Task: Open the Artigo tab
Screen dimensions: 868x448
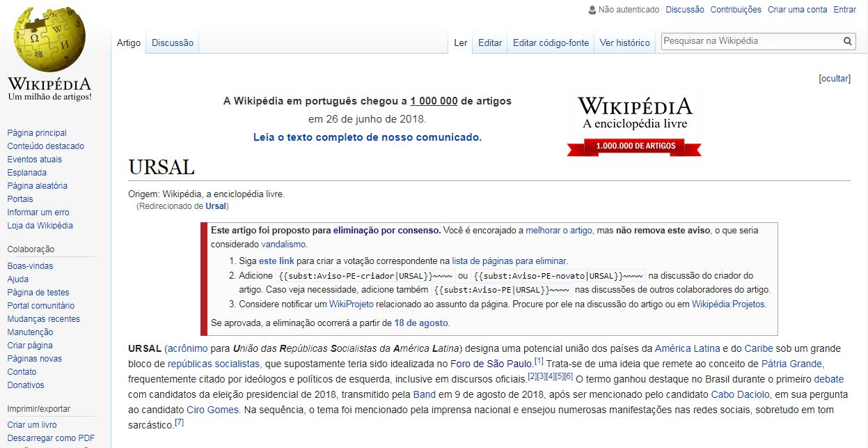Action: click(x=129, y=43)
